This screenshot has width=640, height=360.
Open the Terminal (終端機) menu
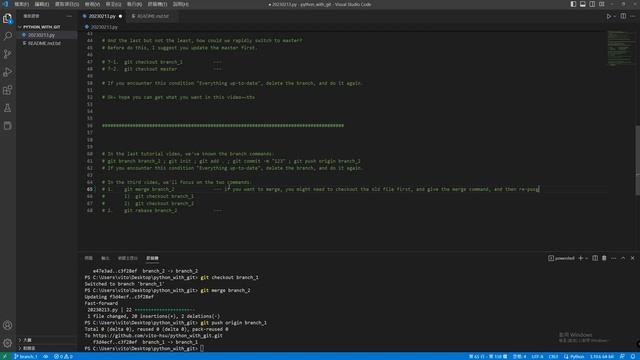click(x=158, y=4)
